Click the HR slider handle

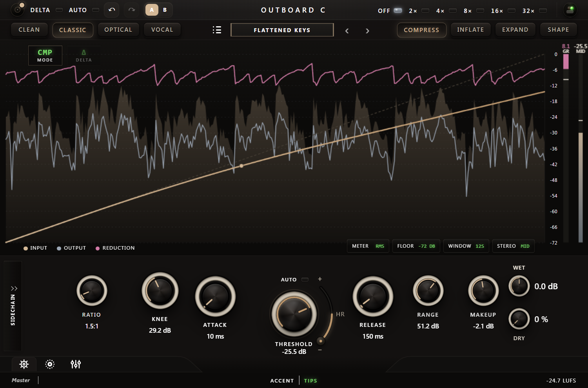(321, 341)
